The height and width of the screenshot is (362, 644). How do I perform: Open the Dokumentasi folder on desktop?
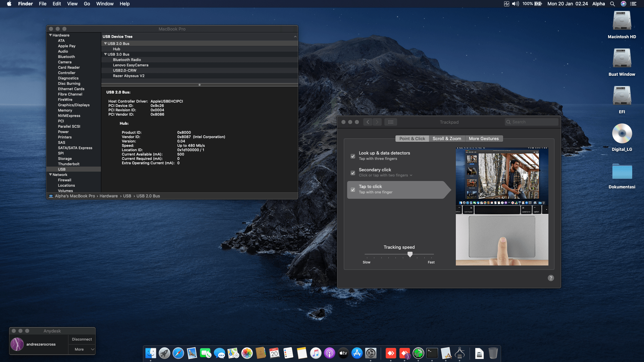622,172
